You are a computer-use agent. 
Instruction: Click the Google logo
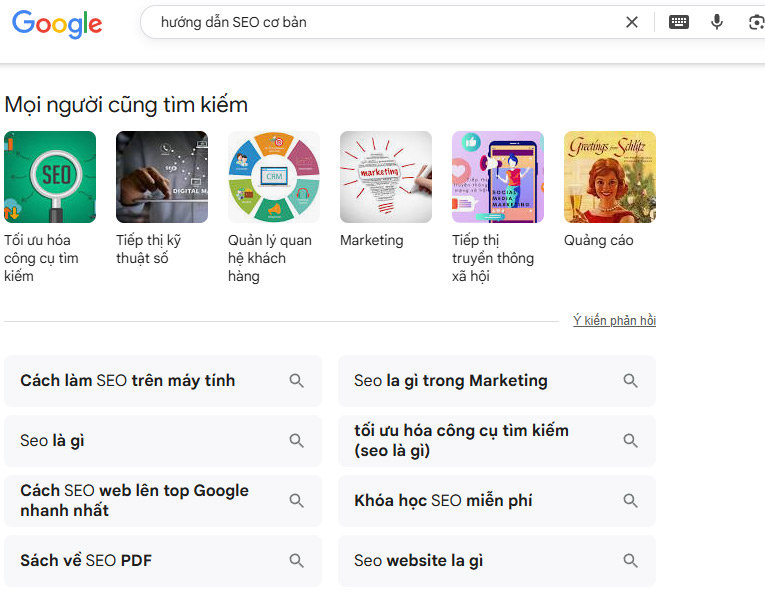coord(57,23)
